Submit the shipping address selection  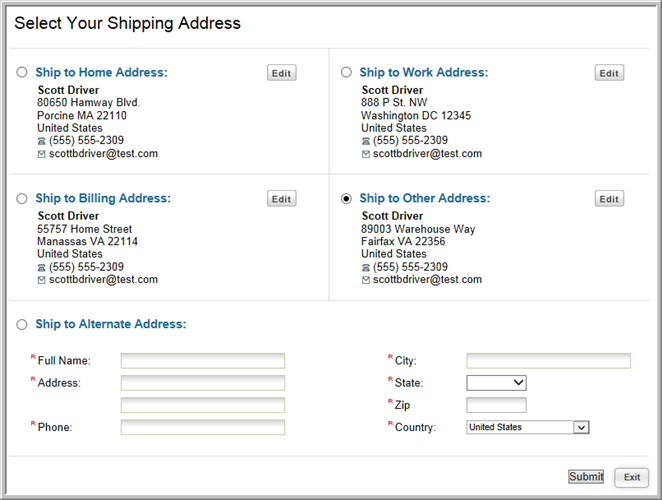click(x=586, y=477)
